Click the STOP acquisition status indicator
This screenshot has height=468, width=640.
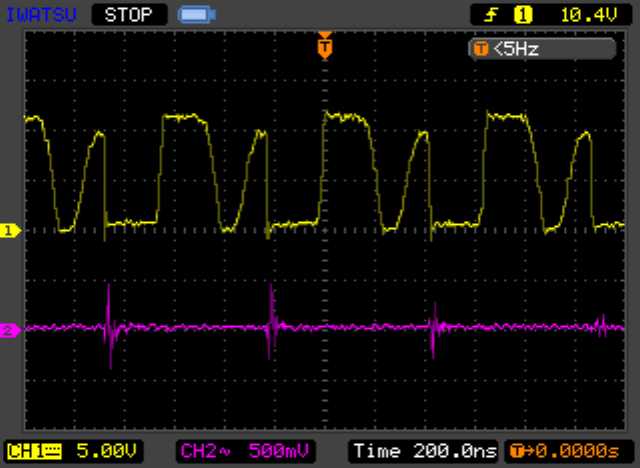click(129, 15)
